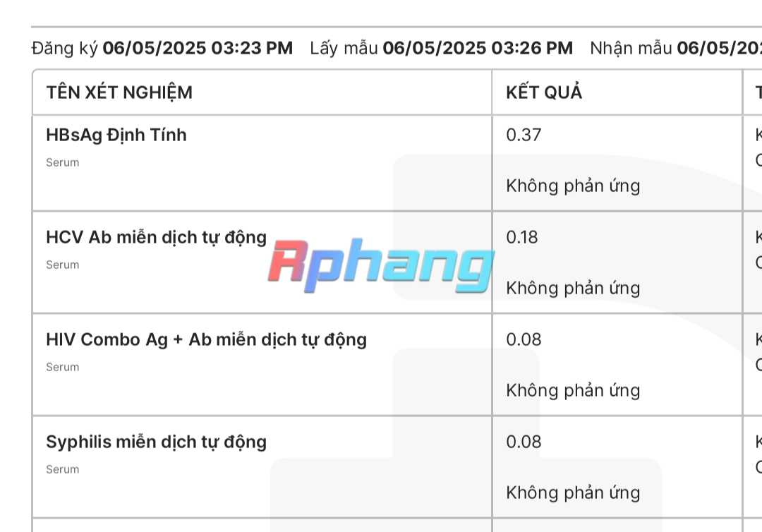
Task: Click the 0.37 HBsAg result value
Action: pyautogui.click(x=524, y=135)
